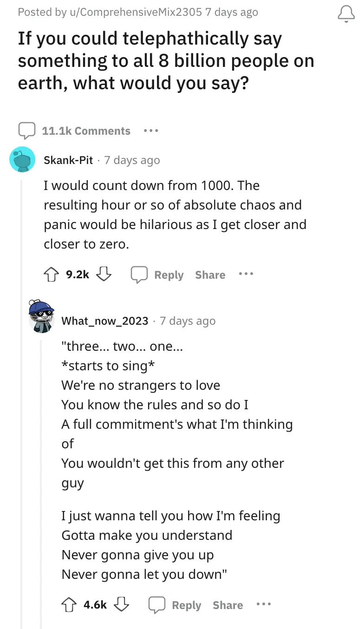Upvote What_now_2023's comment
This screenshot has width=364, height=629.
click(69, 604)
